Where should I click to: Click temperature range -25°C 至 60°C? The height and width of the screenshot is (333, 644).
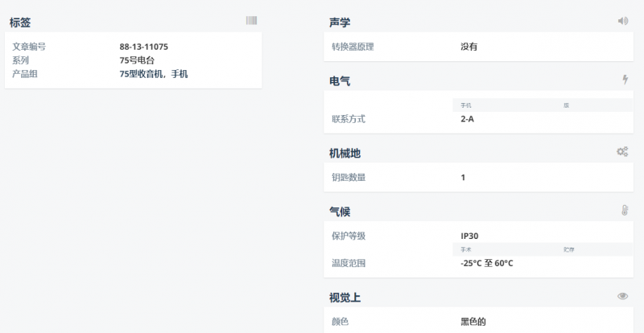486,263
